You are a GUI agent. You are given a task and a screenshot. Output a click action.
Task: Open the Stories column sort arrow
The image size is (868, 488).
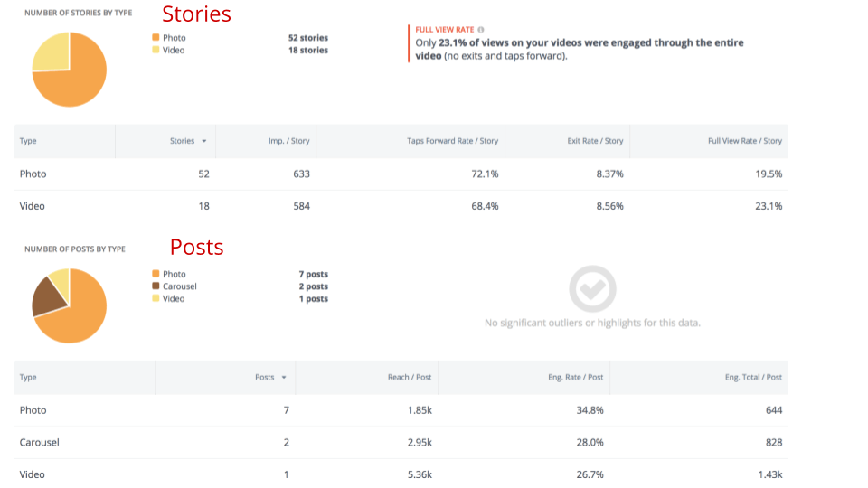coord(204,141)
